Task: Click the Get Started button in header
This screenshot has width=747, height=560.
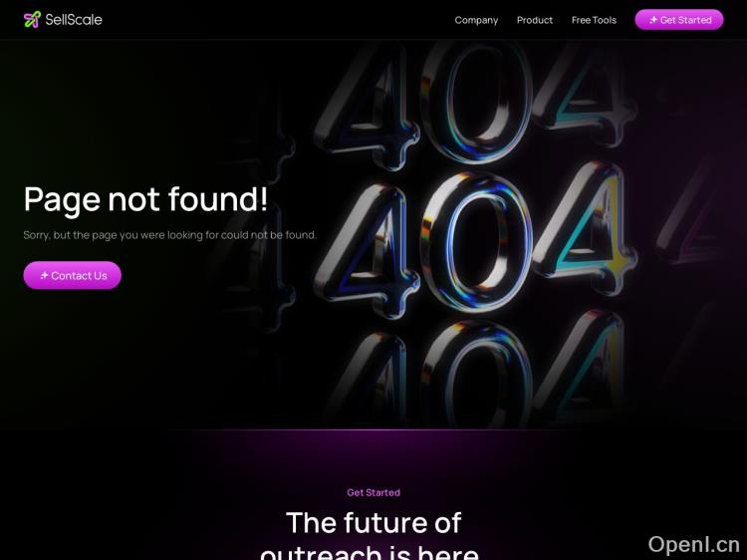Action: click(679, 20)
